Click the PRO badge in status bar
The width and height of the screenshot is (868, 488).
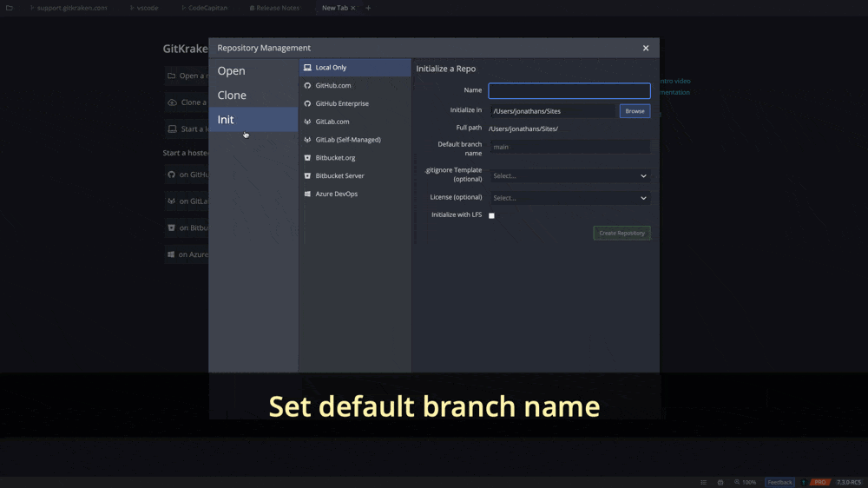(820, 482)
